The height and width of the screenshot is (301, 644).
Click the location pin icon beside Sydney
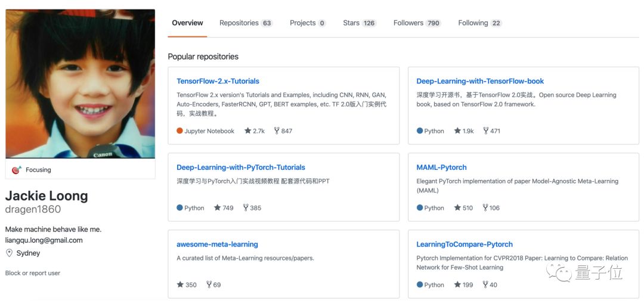coord(10,253)
